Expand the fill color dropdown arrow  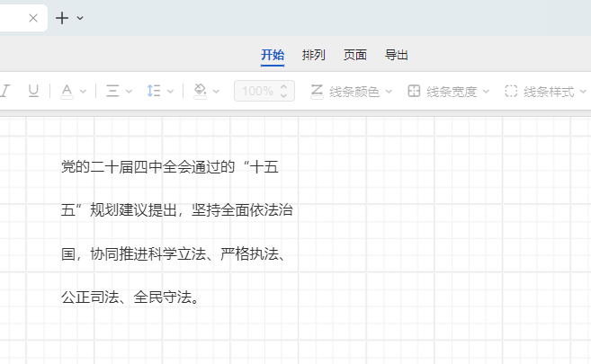(216, 91)
